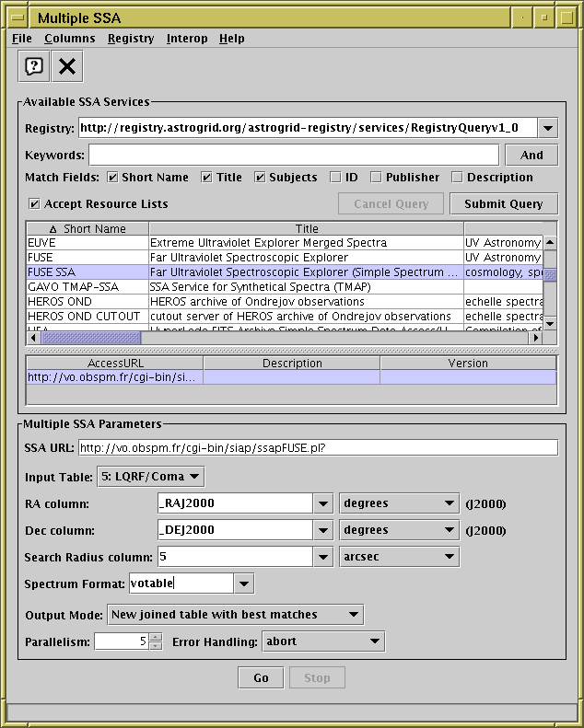The width and height of the screenshot is (584, 728).
Task: Click the Version column header
Action: [468, 363]
